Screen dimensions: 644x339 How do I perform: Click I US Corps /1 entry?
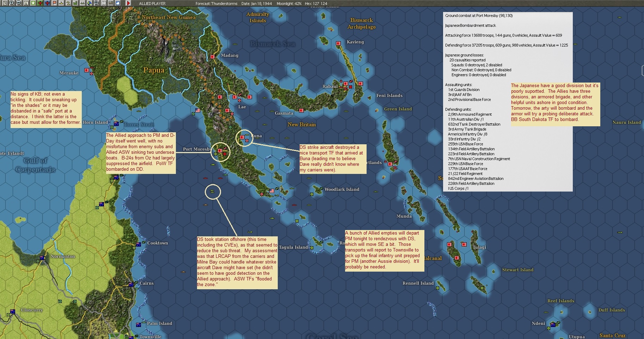458,188
